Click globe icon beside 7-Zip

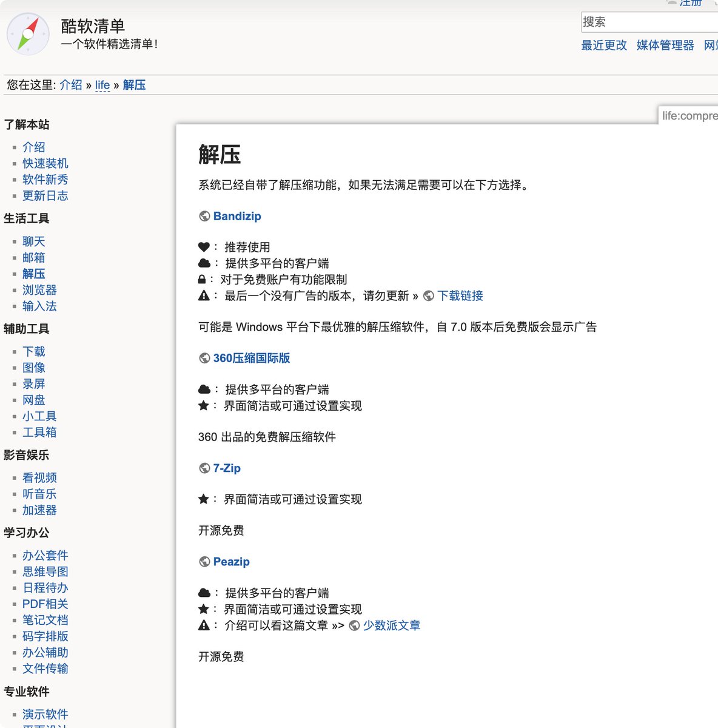(204, 468)
